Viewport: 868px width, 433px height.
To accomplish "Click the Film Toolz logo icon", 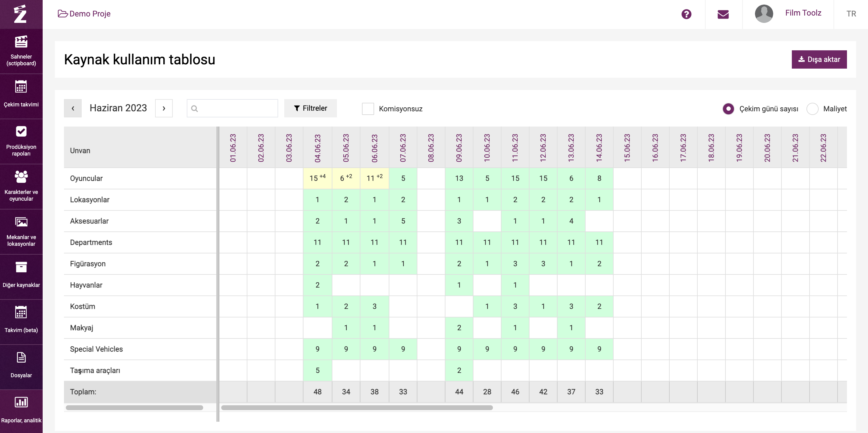I will [20, 14].
